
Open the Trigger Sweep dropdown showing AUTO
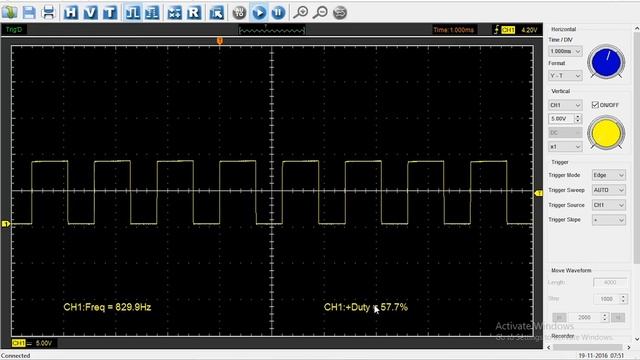point(609,190)
